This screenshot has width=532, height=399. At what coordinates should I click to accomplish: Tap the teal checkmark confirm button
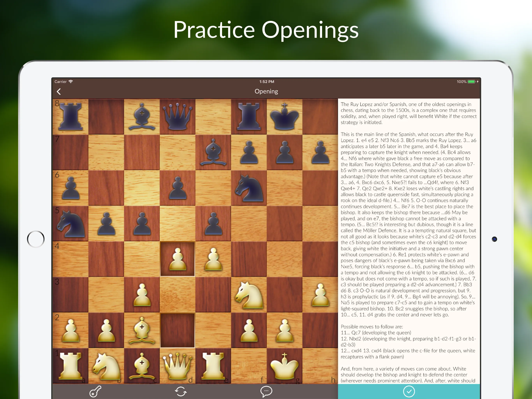click(409, 391)
